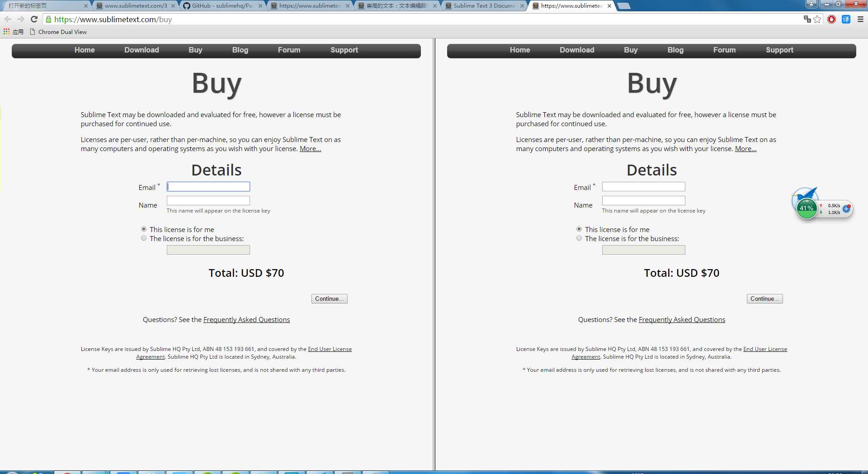This screenshot has height=474, width=868.
Task: Click 'Total: USD $70' text in left pane
Action: pos(246,273)
